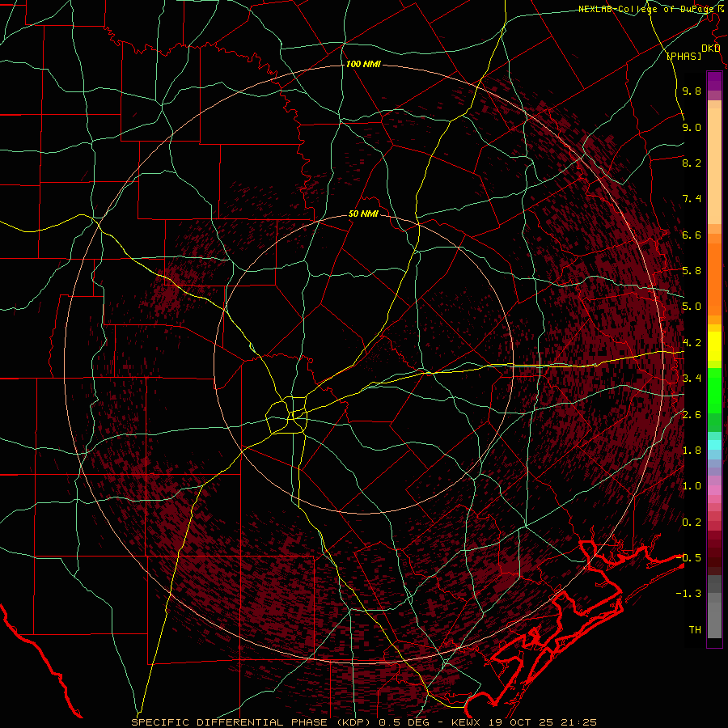
Task: Click the 6.6 value on the scale
Action: [692, 235]
